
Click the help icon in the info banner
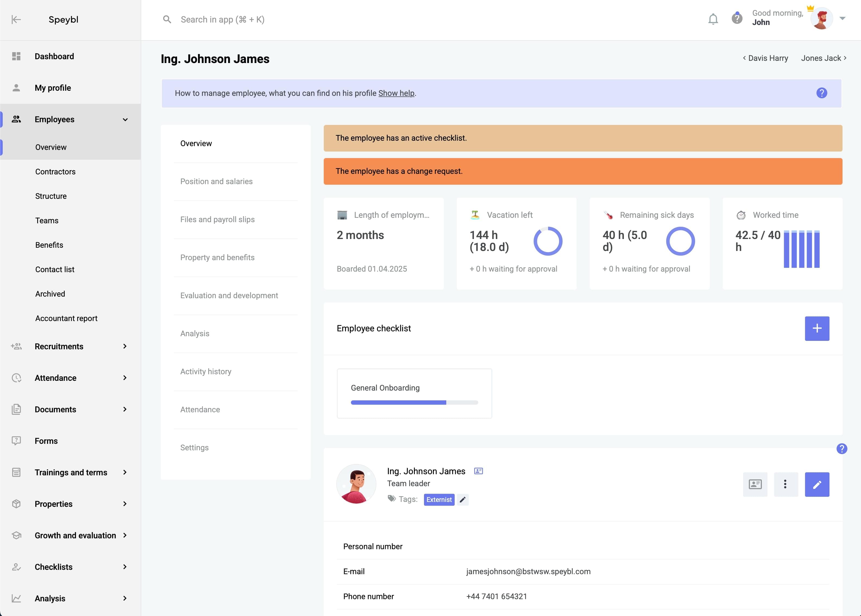pyautogui.click(x=821, y=93)
